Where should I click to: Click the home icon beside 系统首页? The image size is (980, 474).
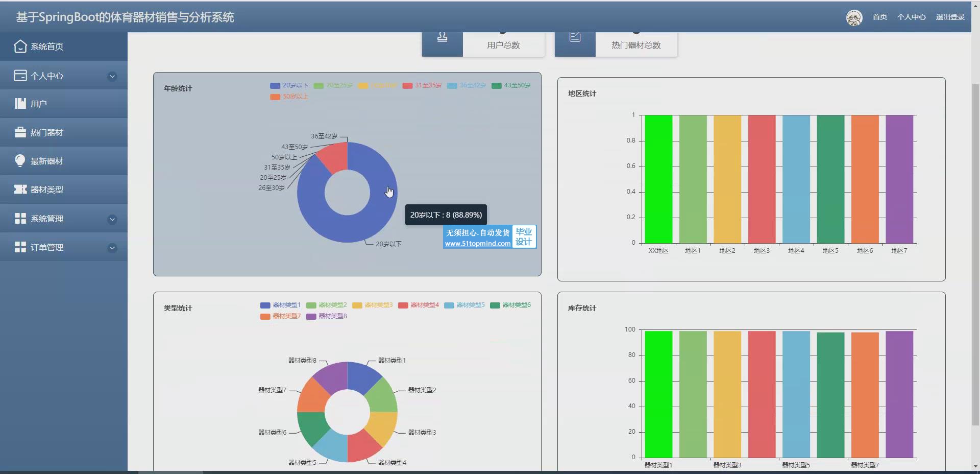point(20,46)
